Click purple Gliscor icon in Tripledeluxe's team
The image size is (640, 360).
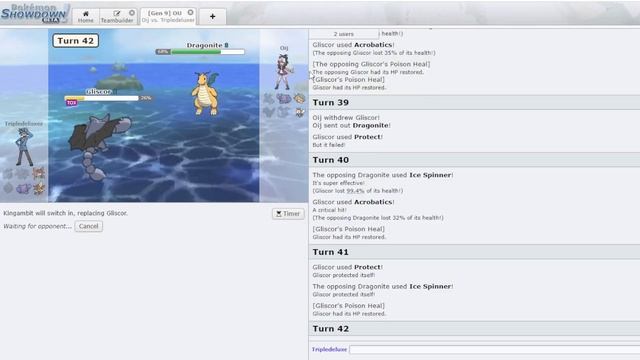[23, 188]
